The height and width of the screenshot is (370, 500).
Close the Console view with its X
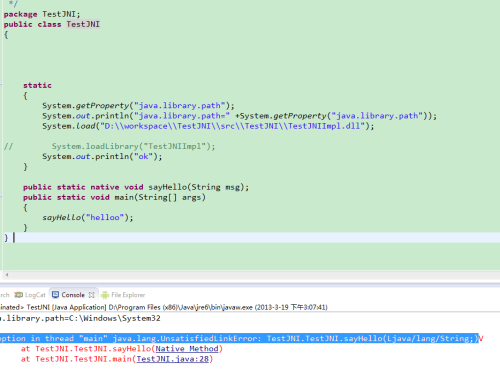tap(92, 295)
